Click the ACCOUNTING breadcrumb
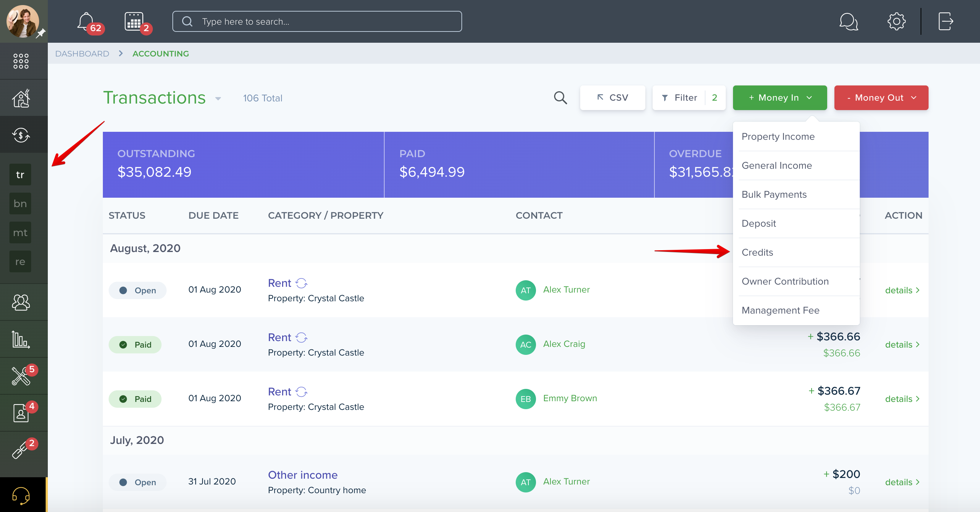The width and height of the screenshot is (980, 512). coord(160,54)
